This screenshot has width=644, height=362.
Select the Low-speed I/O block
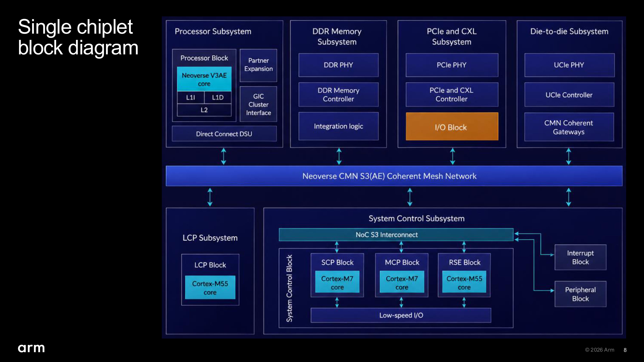(x=401, y=315)
